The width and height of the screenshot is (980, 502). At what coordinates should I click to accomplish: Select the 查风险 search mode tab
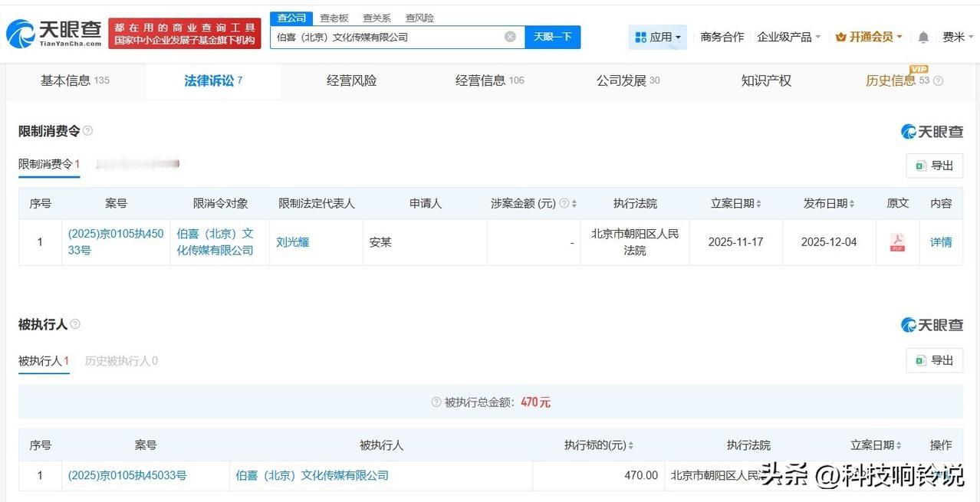point(419,18)
